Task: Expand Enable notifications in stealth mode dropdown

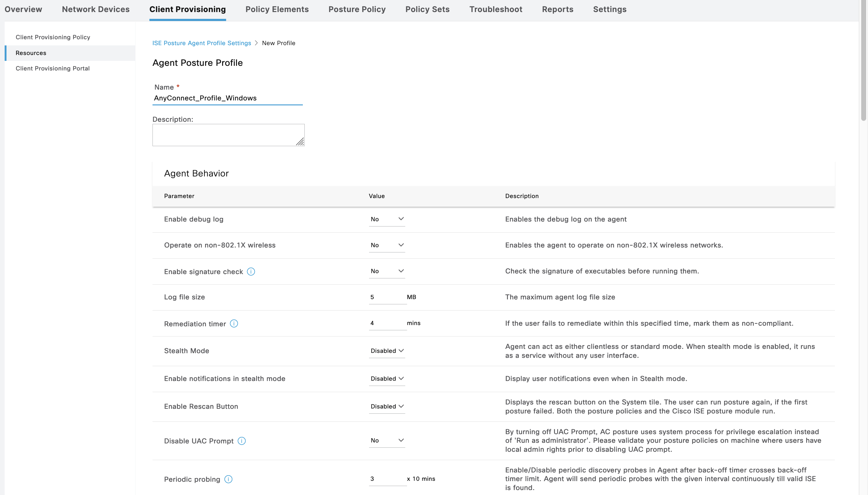Action: (x=387, y=379)
